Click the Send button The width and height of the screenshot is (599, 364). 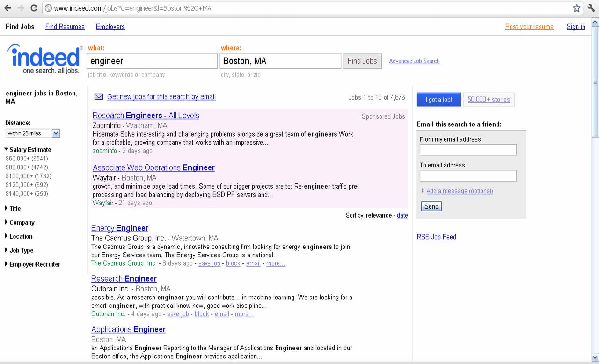[431, 206]
